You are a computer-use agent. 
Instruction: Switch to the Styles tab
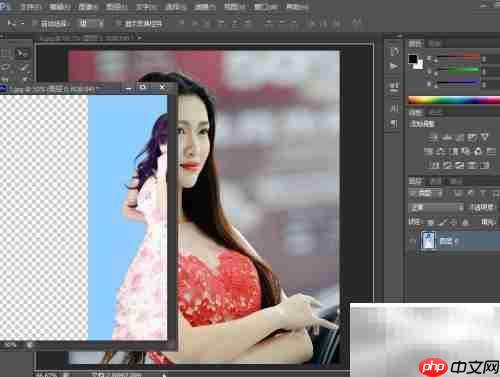click(x=436, y=113)
